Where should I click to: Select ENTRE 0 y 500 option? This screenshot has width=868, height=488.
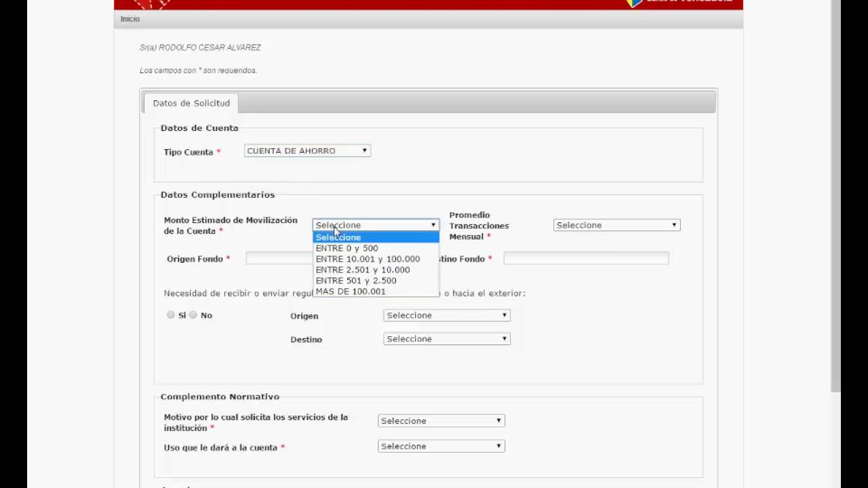[376, 248]
